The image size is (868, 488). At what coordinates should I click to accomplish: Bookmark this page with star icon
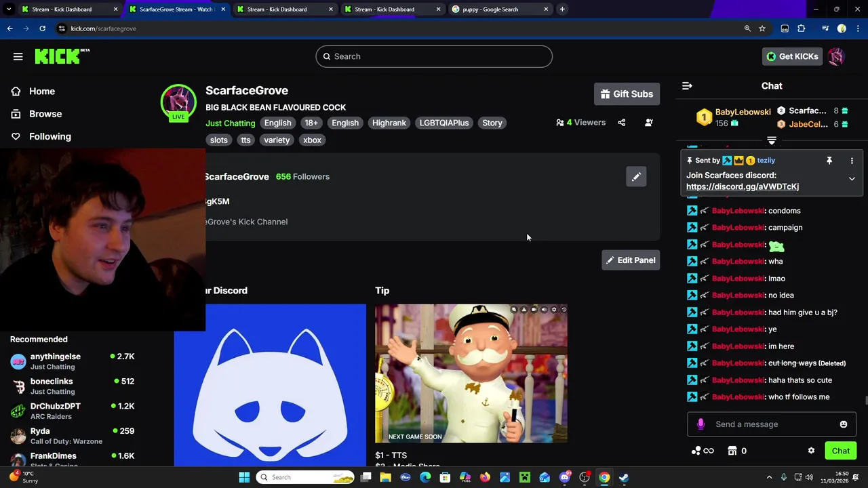click(762, 28)
